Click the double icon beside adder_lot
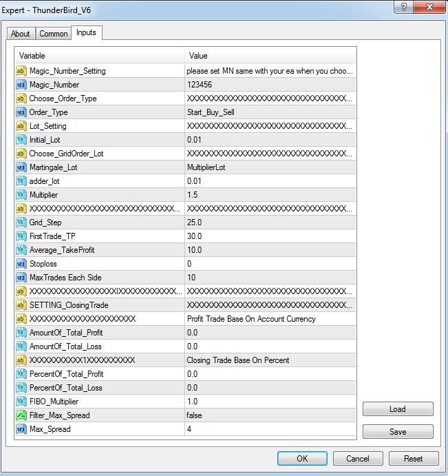 [21, 181]
